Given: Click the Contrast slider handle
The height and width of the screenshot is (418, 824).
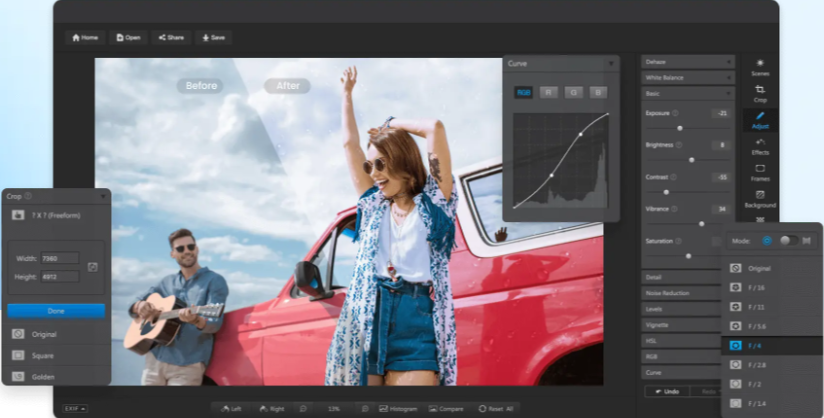Looking at the screenshot, I should [x=666, y=192].
